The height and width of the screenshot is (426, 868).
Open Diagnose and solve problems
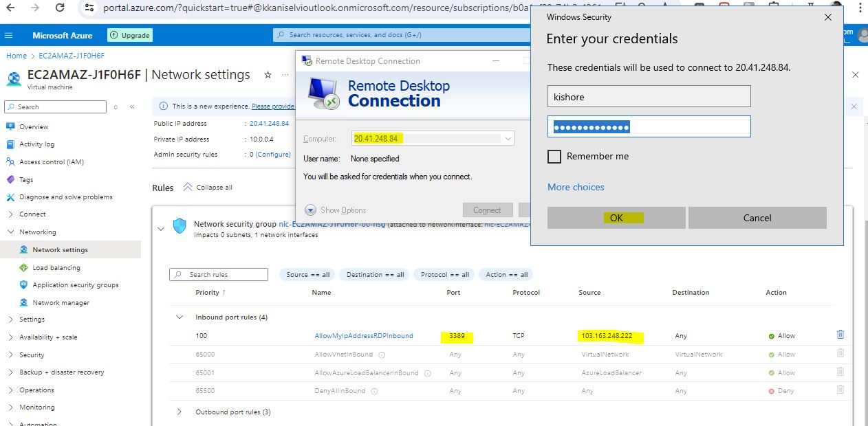tap(65, 197)
